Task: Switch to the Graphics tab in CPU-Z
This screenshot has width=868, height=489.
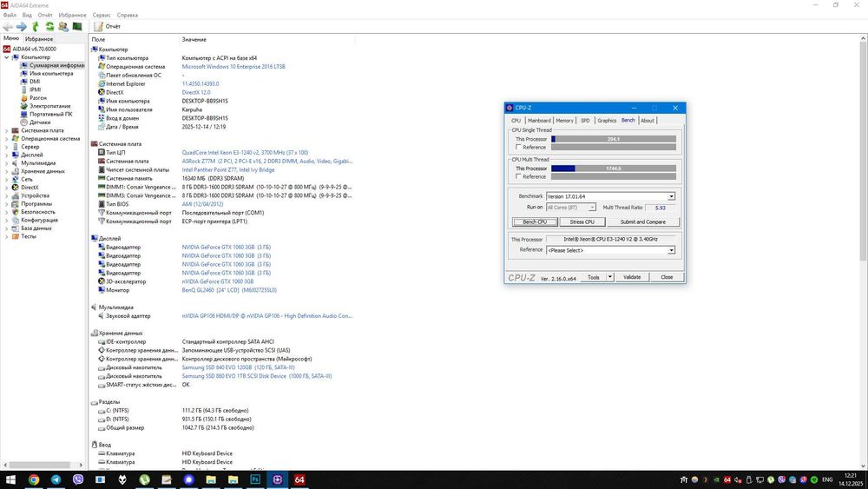Action: click(607, 120)
